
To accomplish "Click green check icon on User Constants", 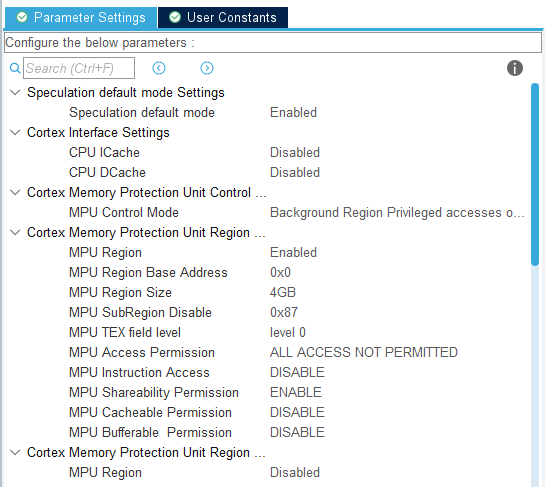I will point(175,17).
